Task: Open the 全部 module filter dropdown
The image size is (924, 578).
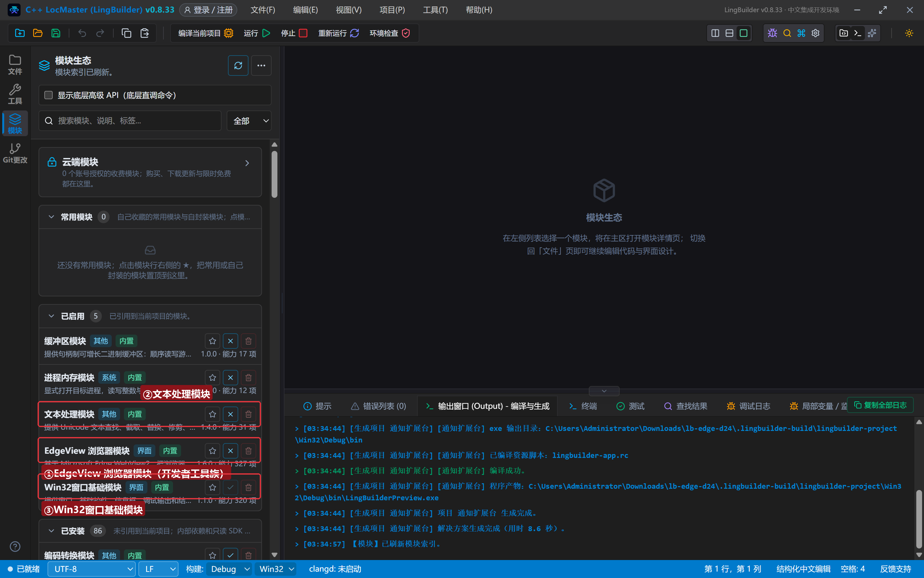Action: point(249,121)
